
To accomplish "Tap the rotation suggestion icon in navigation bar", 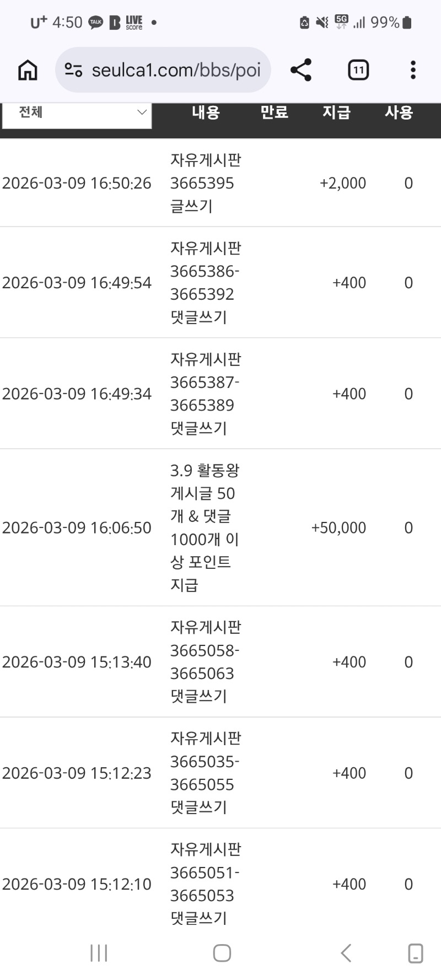I will click(415, 953).
